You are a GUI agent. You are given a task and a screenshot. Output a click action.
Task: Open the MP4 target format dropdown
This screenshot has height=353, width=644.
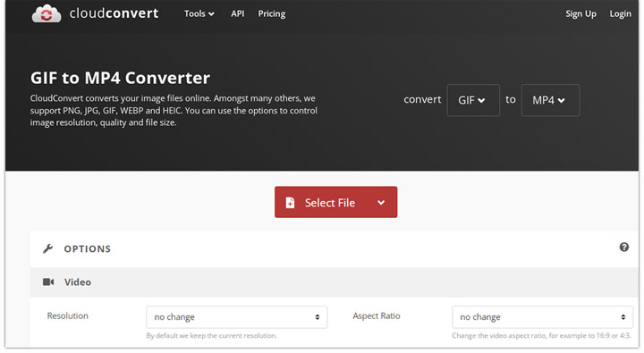[x=550, y=100]
